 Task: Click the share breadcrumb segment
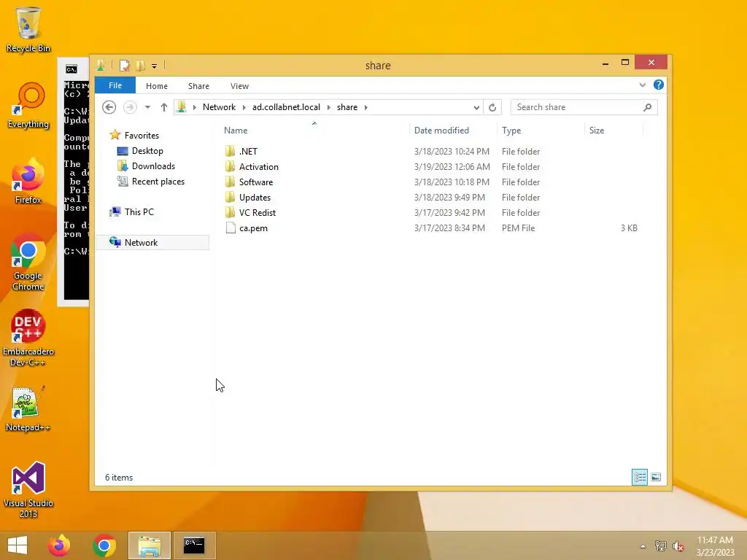pos(347,107)
